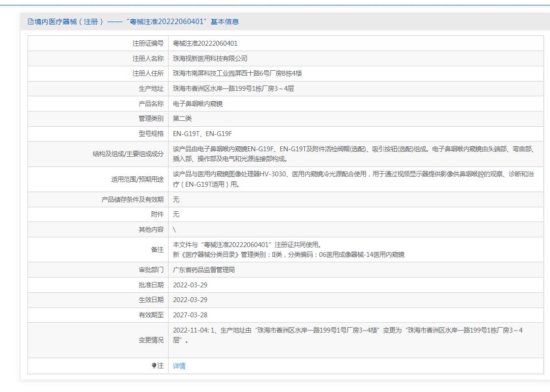Click the model spec EN-G19T、EN-G19F
550x392 pixels.
coord(202,134)
